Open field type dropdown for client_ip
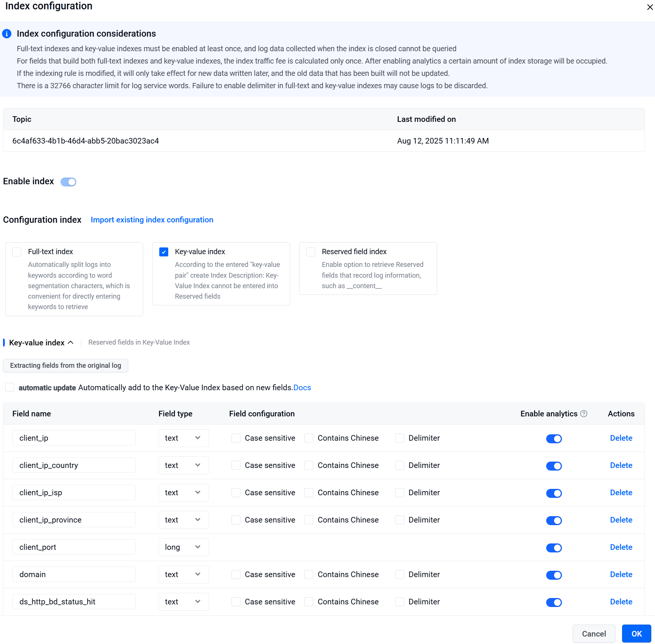The width and height of the screenshot is (655, 644). [183, 438]
